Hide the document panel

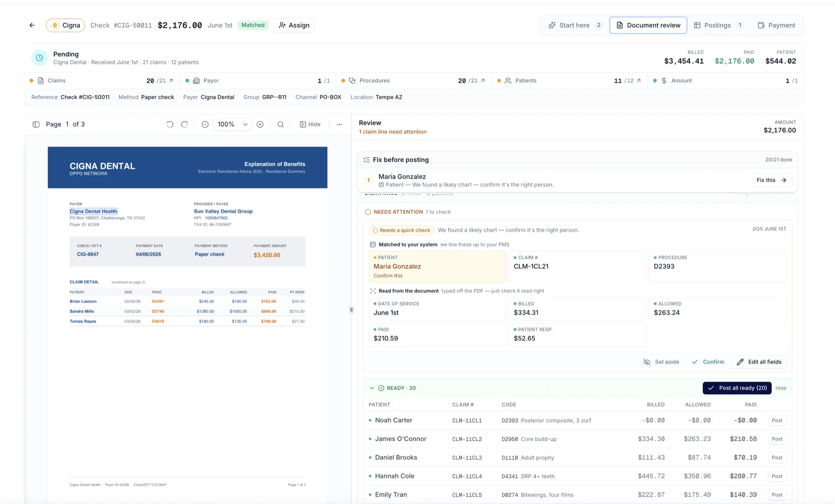pos(310,124)
